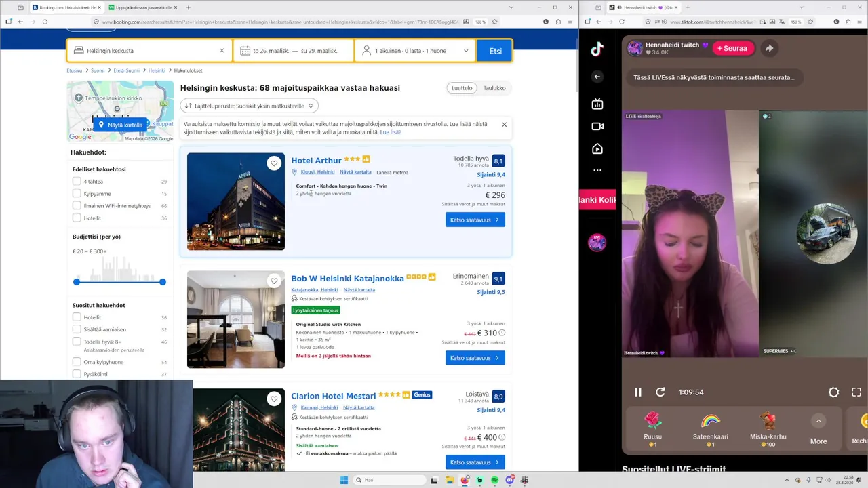Open the Hennaheidi twitch profile avatar

pos(635,48)
